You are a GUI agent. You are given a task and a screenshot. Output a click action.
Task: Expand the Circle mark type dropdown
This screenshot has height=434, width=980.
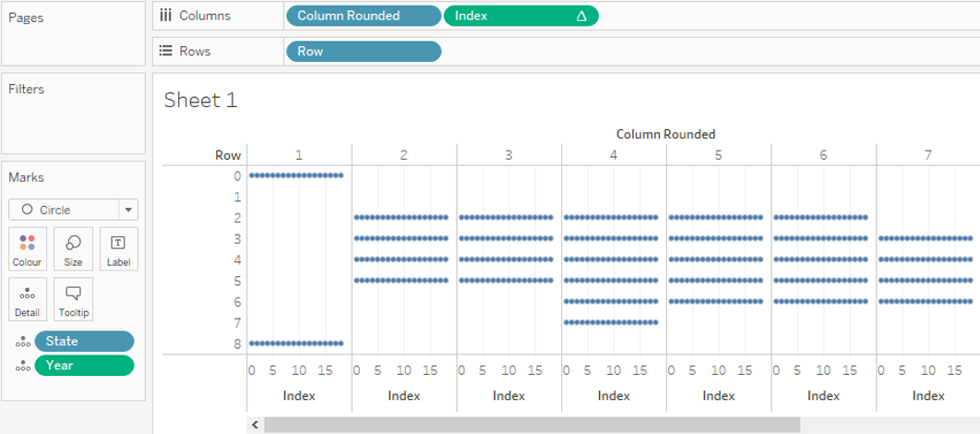click(128, 210)
